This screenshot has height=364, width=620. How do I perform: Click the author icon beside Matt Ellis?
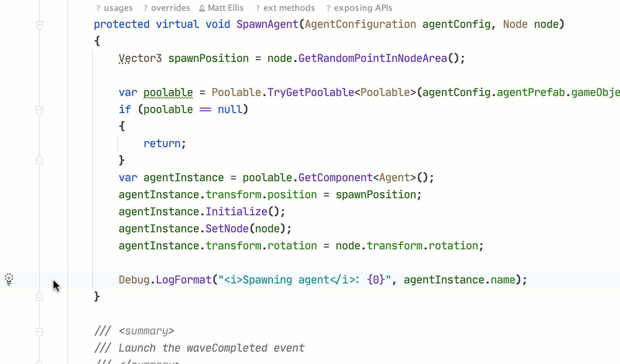202,8
